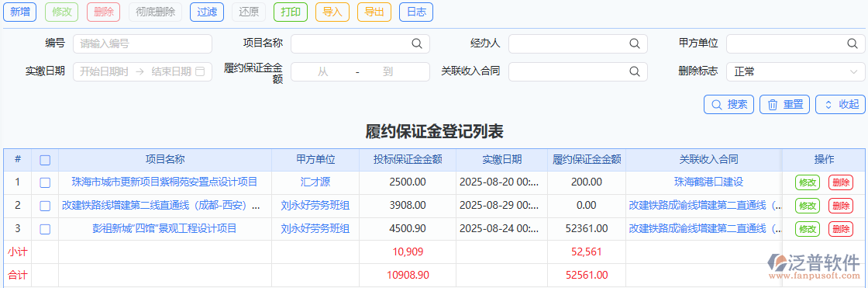The height and width of the screenshot is (288, 868).
Task: Select all rows via header checkbox
Action: point(46,160)
